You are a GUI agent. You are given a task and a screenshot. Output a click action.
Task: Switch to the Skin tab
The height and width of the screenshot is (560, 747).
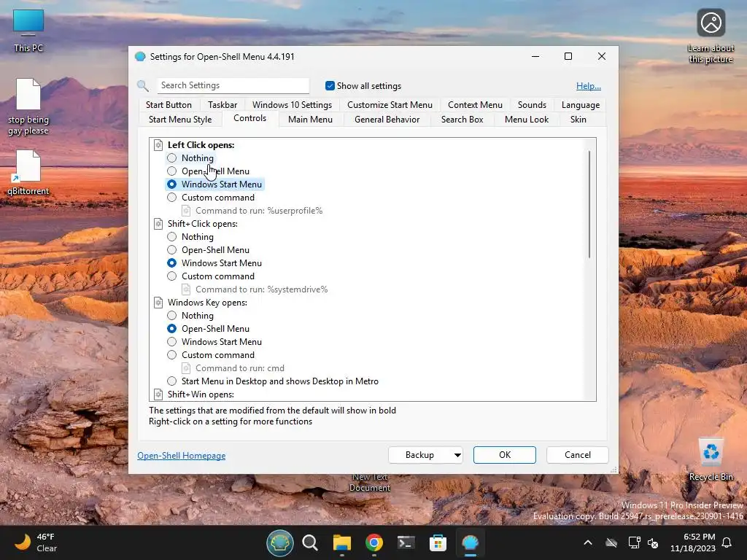tap(578, 120)
